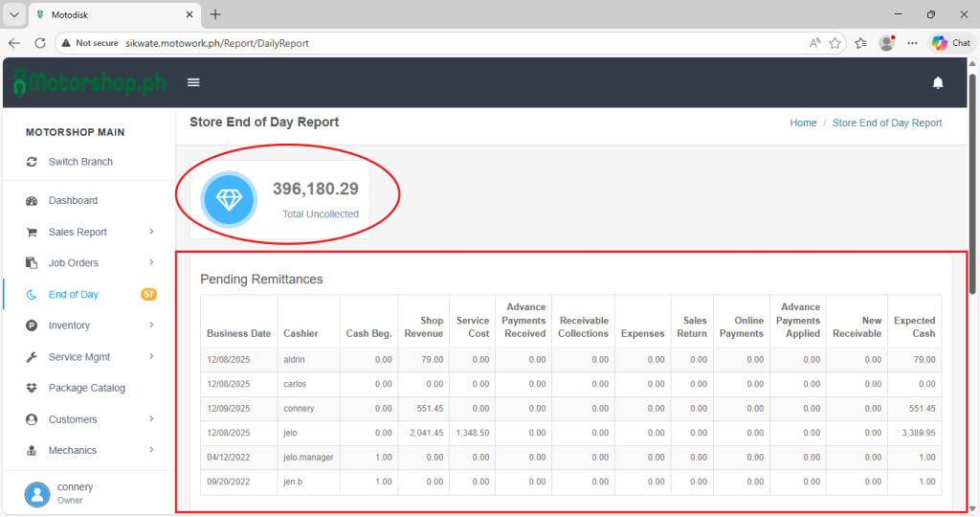Click the End of Day moon icon
The width and height of the screenshot is (980, 517).
click(x=32, y=295)
